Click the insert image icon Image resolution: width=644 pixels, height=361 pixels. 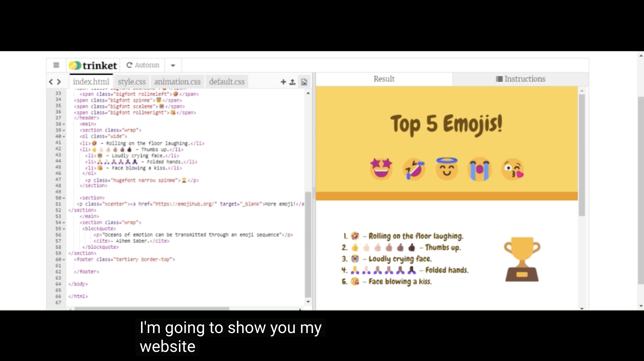pyautogui.click(x=304, y=82)
